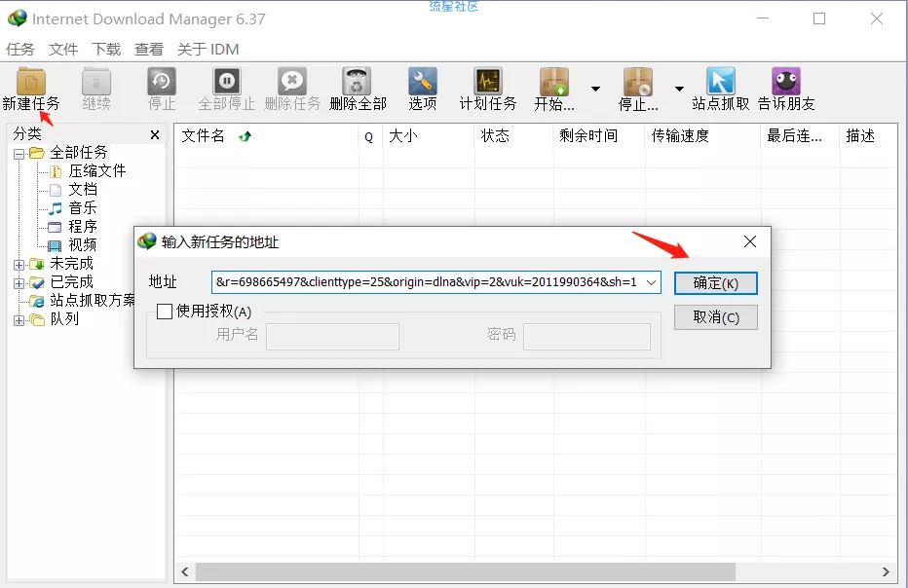Click the 用户名 input field
Image resolution: width=908 pixels, height=588 pixels.
click(332, 336)
